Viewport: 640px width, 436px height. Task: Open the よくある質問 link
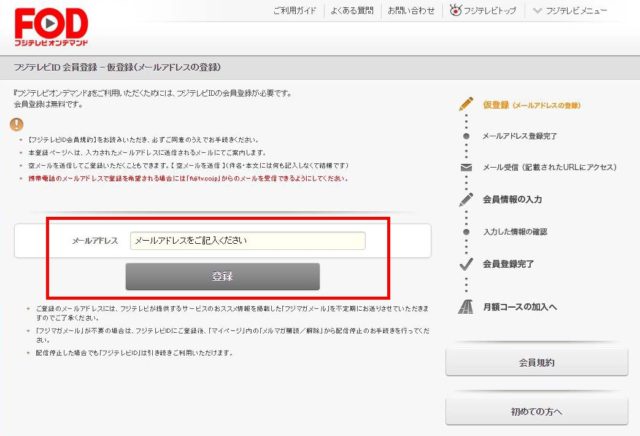(352, 11)
